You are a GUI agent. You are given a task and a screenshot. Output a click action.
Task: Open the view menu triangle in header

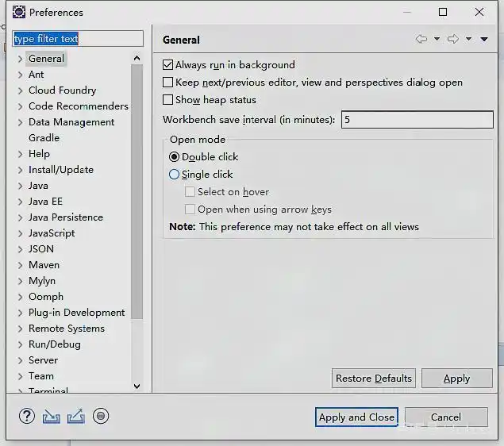pos(484,40)
